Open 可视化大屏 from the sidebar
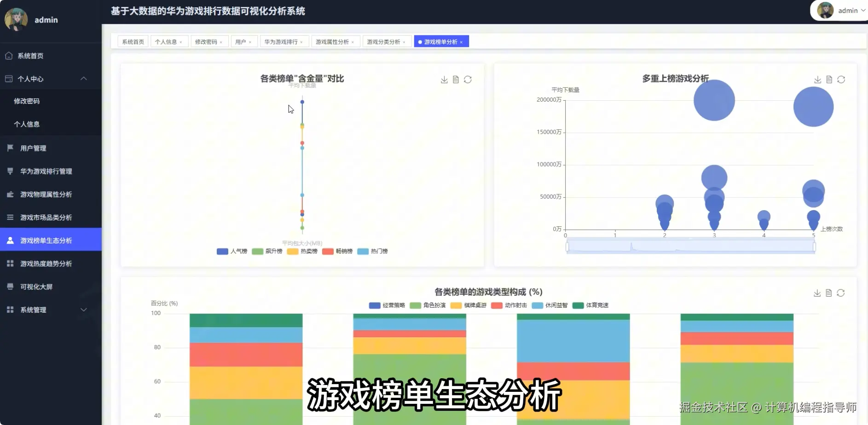868x425 pixels. [x=51, y=287]
